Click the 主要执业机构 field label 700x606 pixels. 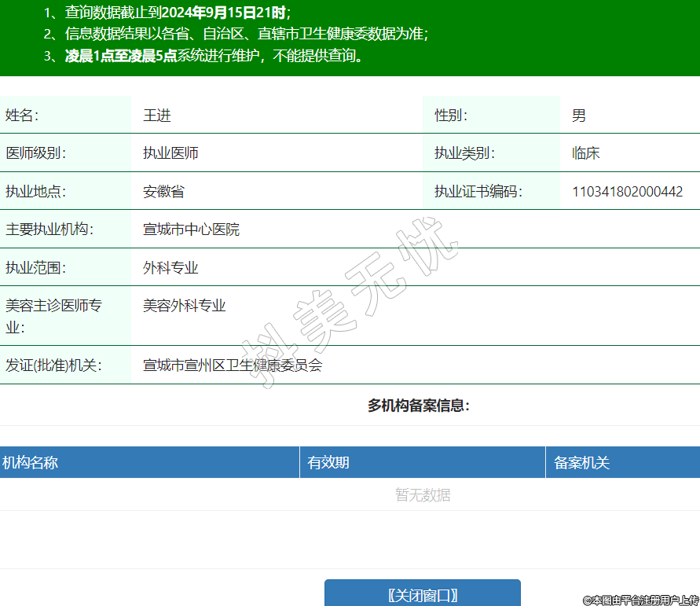pyautogui.click(x=49, y=230)
